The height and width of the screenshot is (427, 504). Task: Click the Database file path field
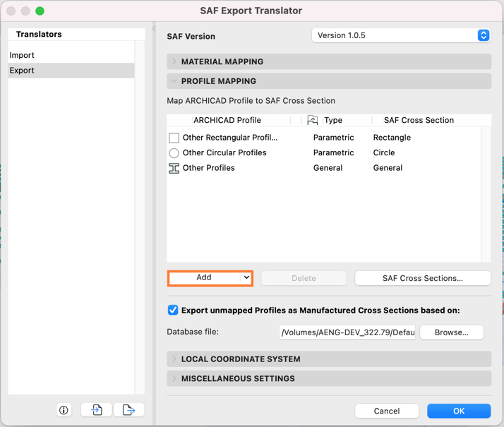click(x=347, y=332)
